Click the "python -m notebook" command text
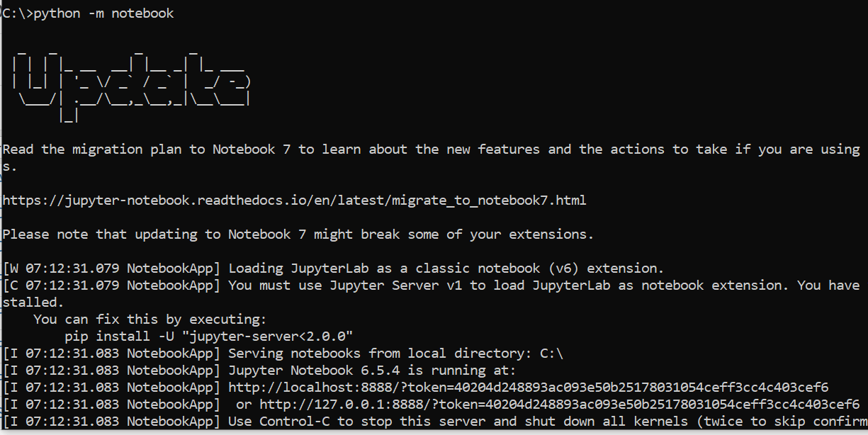868x435 pixels. pyautogui.click(x=103, y=13)
